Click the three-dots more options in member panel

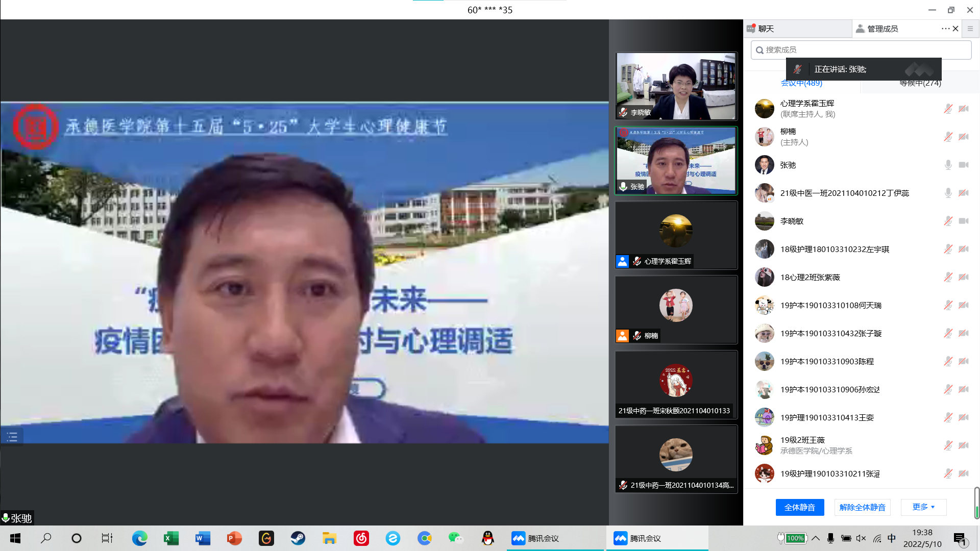[945, 29]
